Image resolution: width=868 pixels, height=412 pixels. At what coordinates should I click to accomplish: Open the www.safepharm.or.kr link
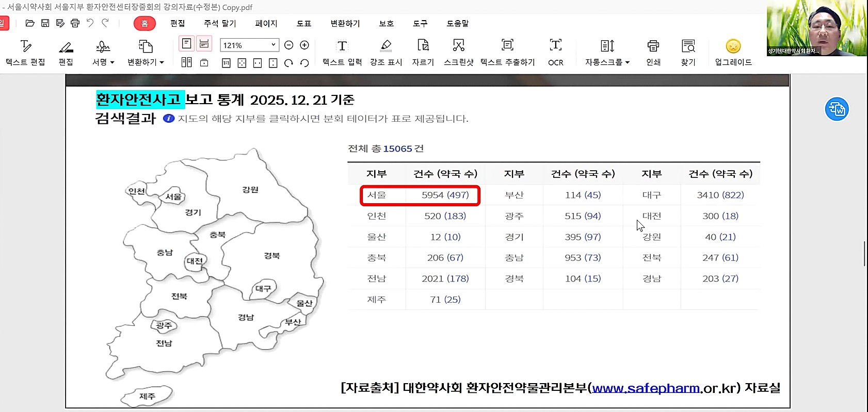pyautogui.click(x=646, y=388)
